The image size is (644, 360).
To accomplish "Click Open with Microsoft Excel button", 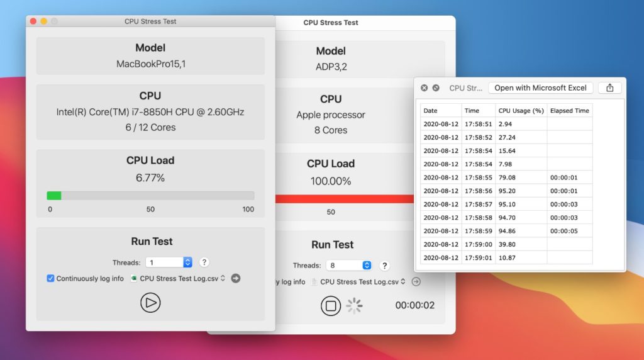I will click(x=540, y=87).
